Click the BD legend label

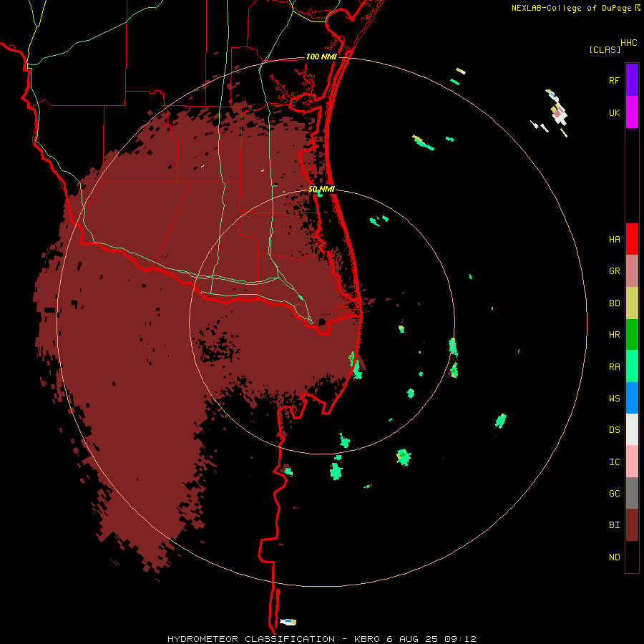[614, 303]
